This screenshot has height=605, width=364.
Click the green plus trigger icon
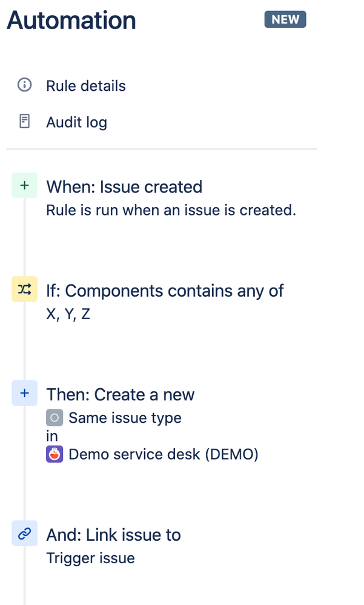(24, 186)
